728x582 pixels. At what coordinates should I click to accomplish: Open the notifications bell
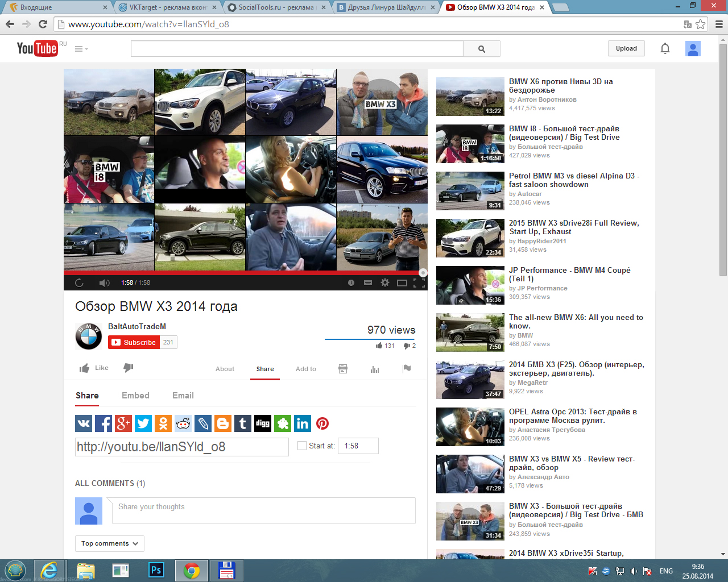point(665,48)
